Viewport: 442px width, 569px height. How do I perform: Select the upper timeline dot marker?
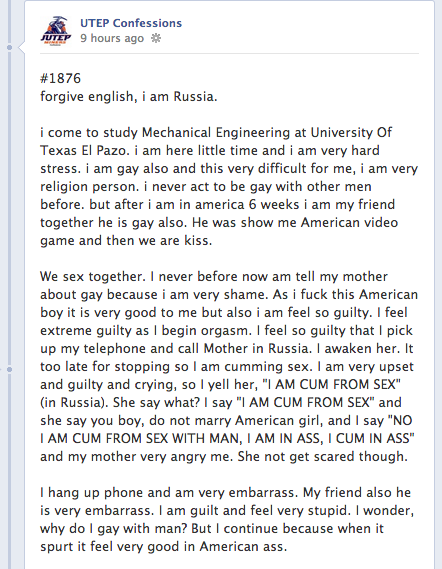[x=10, y=47]
